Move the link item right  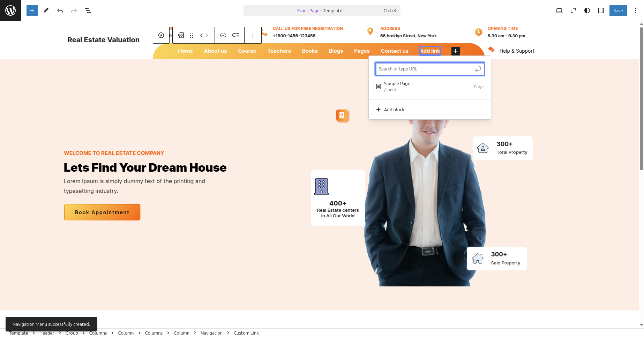207,35
